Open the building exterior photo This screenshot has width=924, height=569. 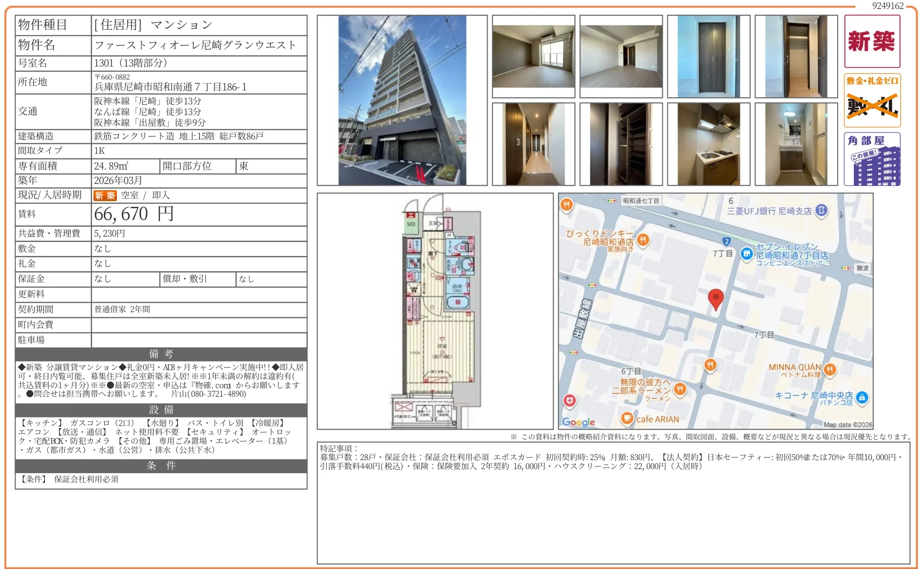click(402, 100)
